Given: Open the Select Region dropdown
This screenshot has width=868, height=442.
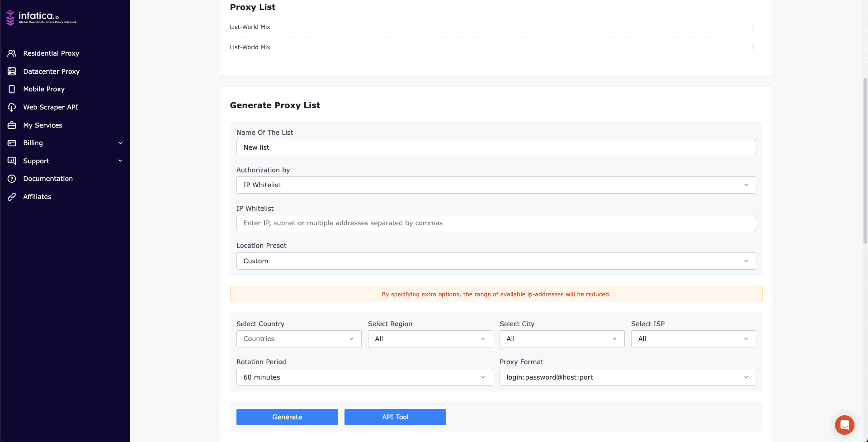Looking at the screenshot, I should tap(430, 339).
